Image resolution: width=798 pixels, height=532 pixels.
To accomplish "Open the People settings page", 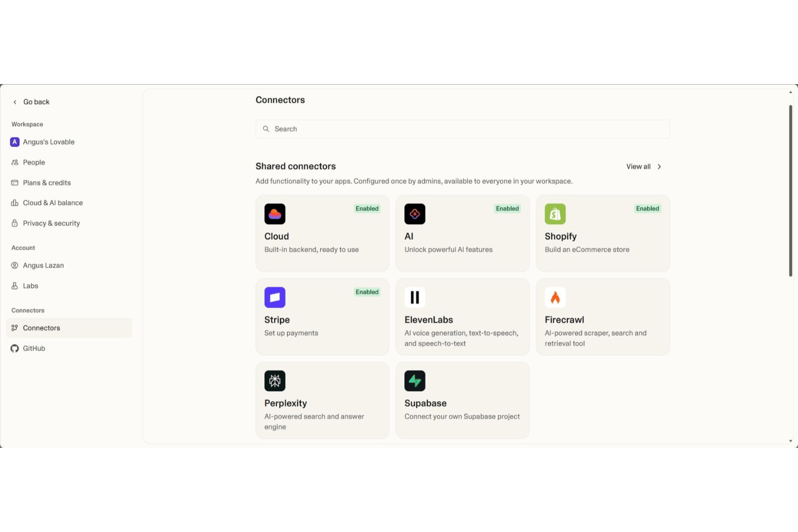I will click(69, 162).
